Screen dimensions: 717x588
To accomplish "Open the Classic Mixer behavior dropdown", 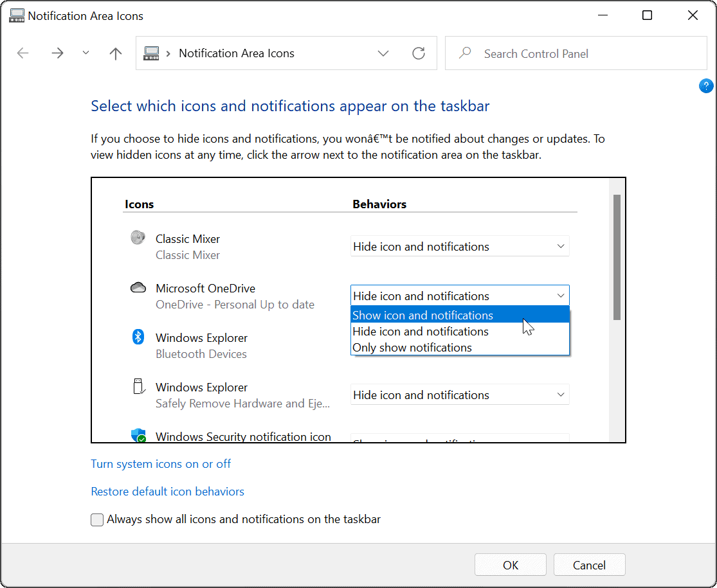I will 459,246.
